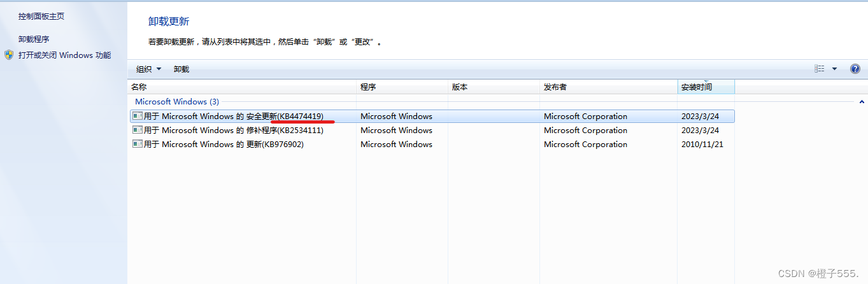The height and width of the screenshot is (284, 868).
Task: Click Microsoft Windows program cell of KB2534111
Action: (396, 131)
